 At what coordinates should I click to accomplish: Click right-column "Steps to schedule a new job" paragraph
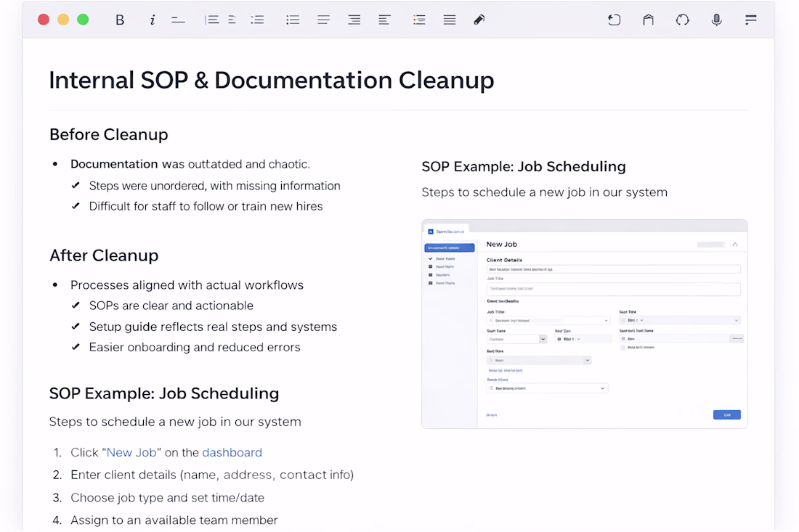(x=545, y=192)
